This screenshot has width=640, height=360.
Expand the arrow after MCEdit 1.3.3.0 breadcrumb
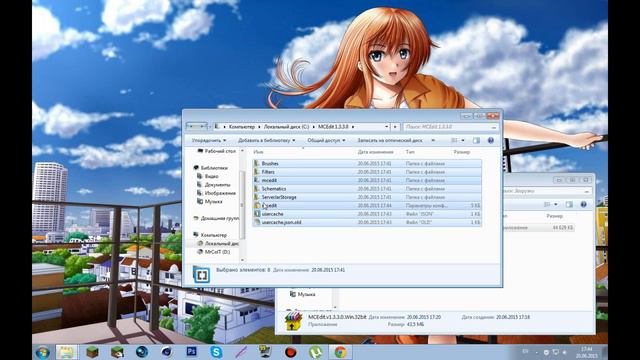click(353, 127)
